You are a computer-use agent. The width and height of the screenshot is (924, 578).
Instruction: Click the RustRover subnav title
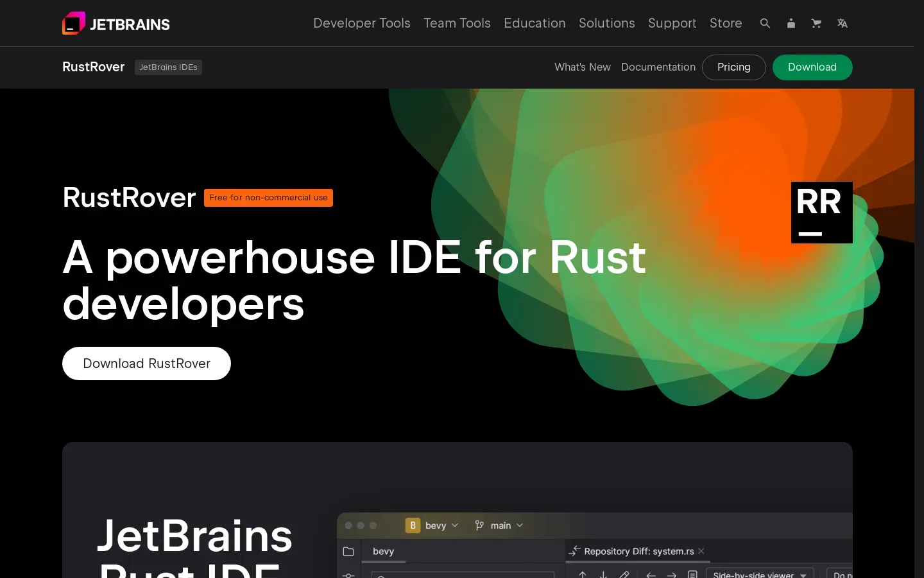click(94, 67)
